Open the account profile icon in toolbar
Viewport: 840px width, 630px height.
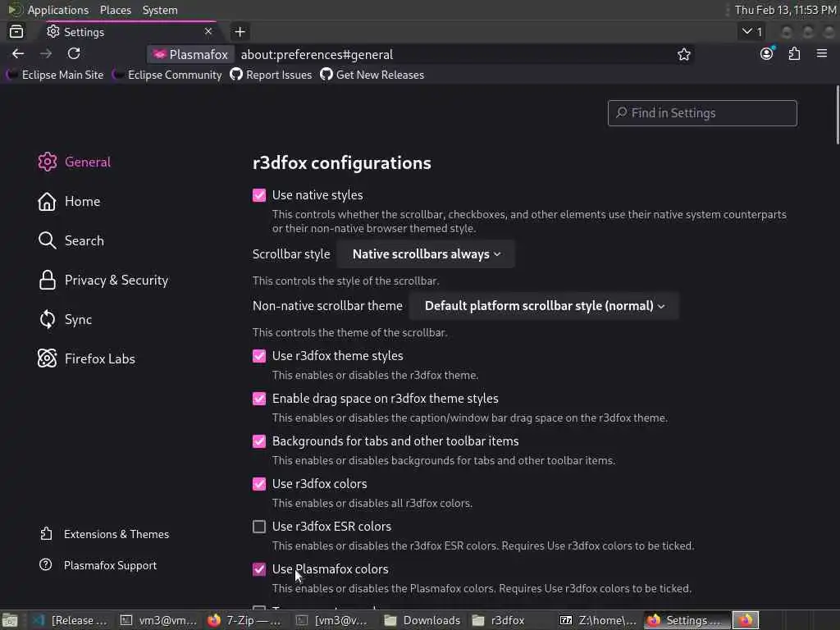tap(767, 53)
